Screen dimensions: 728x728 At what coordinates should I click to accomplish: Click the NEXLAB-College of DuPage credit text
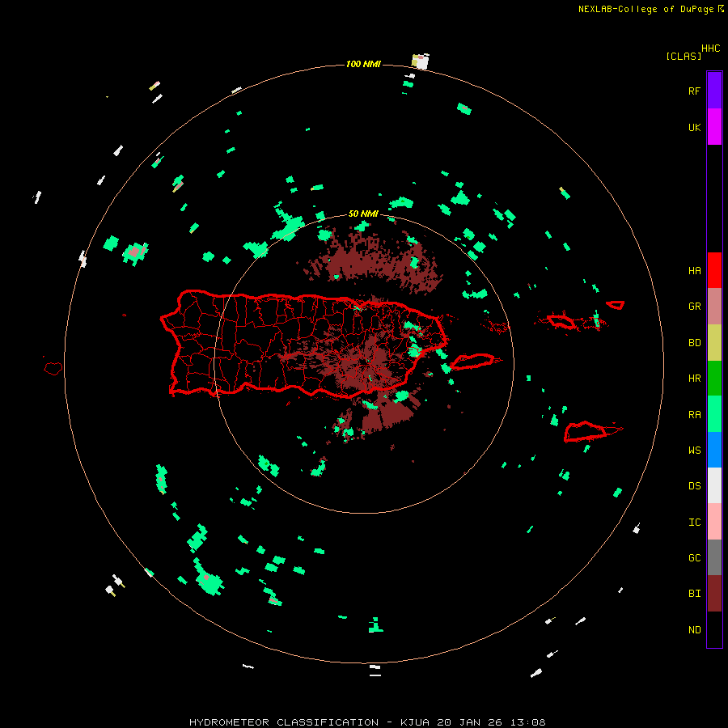645,9
